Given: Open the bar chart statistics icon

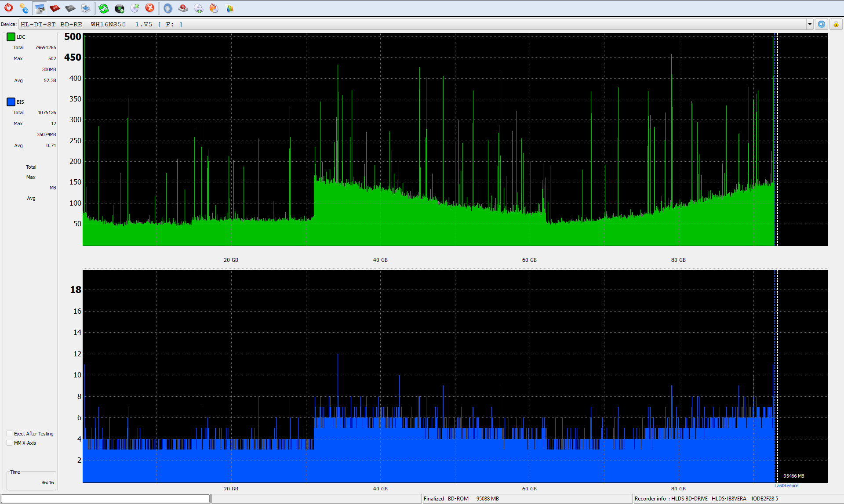Looking at the screenshot, I should (x=229, y=8).
